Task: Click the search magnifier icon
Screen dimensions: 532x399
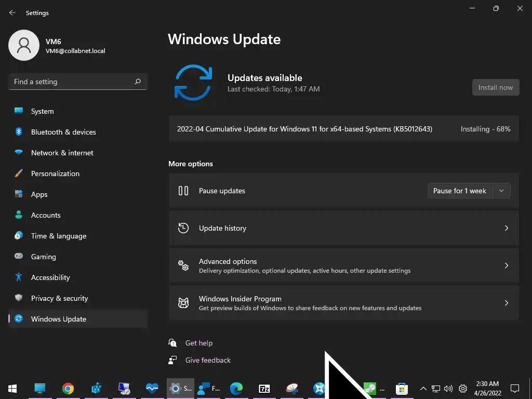Action: point(138,82)
